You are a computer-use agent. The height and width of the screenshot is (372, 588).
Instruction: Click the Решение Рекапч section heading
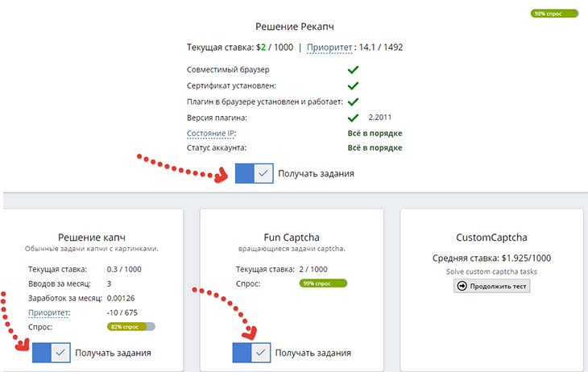click(295, 27)
